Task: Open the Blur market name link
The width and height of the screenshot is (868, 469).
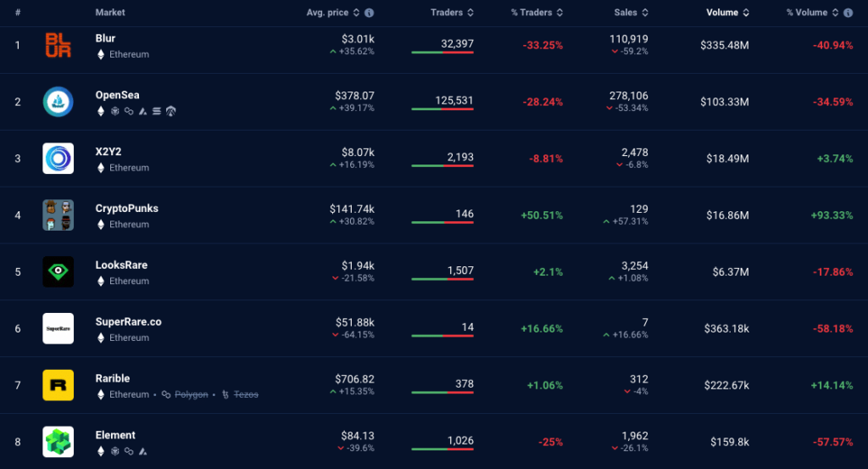Action: point(105,38)
